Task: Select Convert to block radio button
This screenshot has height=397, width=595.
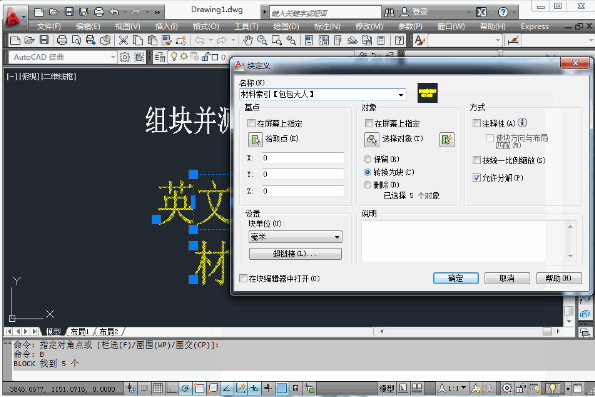Action: coord(367,172)
